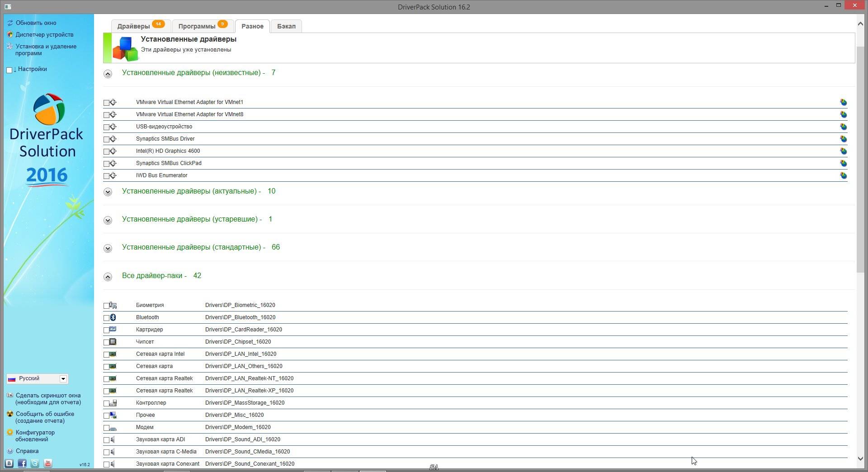Image resolution: width=868 pixels, height=472 pixels.
Task: Click Сделать скриншот окна link
Action: coord(48,399)
